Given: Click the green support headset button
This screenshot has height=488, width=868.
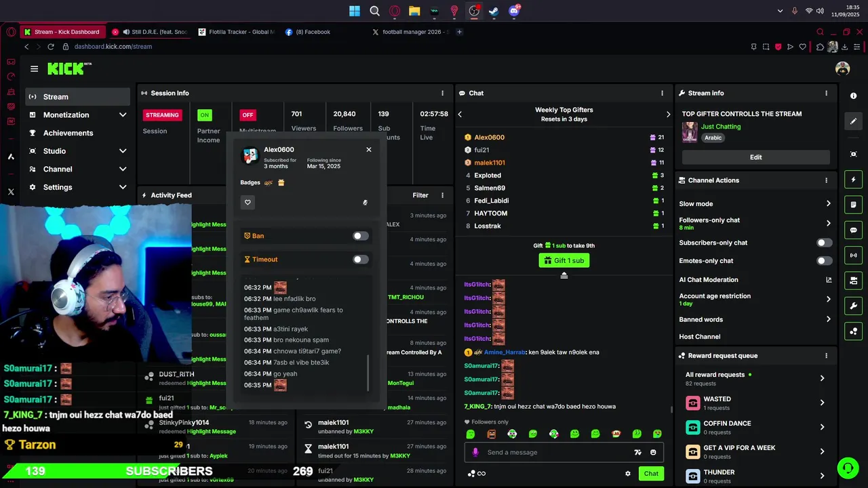Looking at the screenshot, I should pyautogui.click(x=848, y=468).
